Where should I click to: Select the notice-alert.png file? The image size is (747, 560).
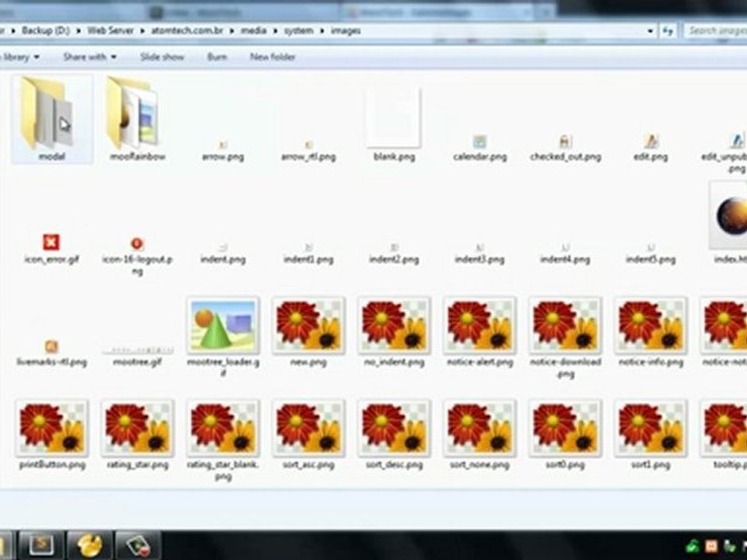(x=480, y=332)
